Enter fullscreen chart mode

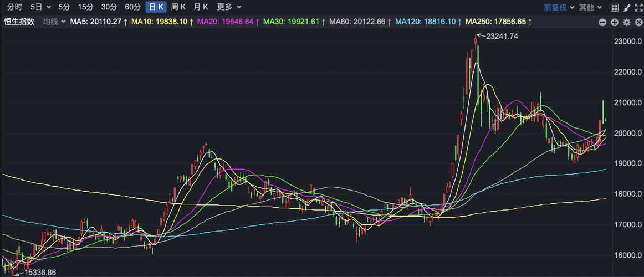[x=638, y=7]
